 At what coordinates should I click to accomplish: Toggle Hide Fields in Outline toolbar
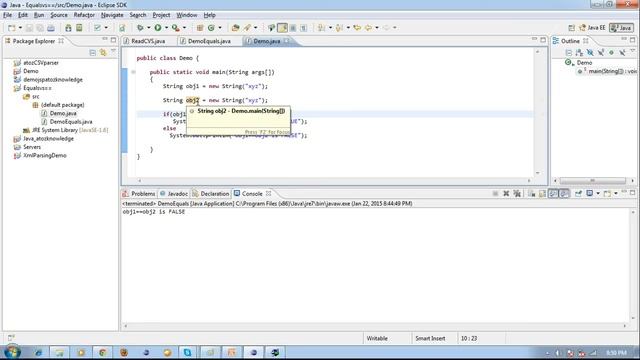590,53
